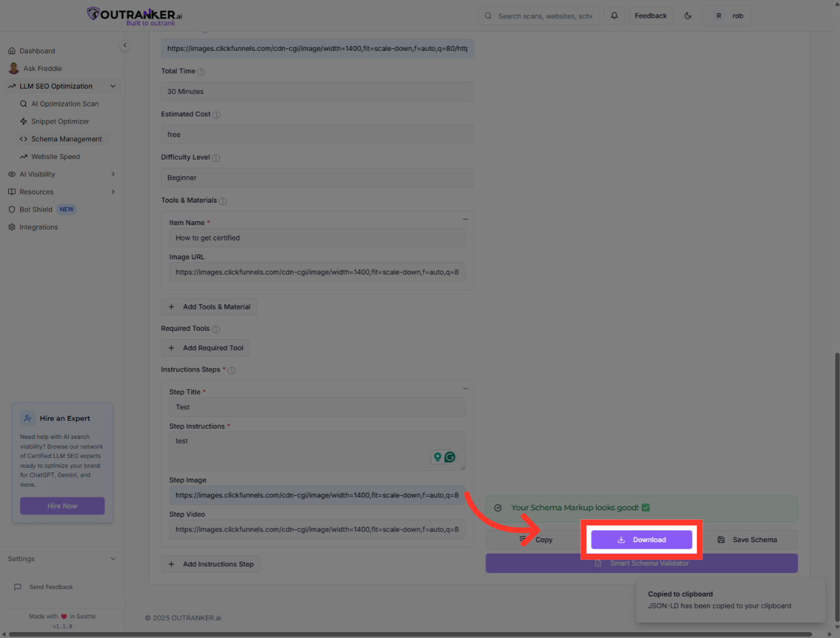Go to Snippet Optimizer page
The image size is (840, 638).
coord(60,122)
